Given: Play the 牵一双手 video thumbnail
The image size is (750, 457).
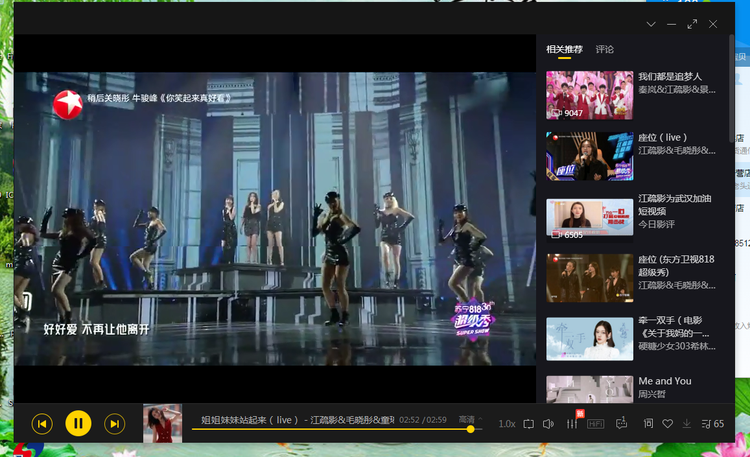Looking at the screenshot, I should (590, 339).
